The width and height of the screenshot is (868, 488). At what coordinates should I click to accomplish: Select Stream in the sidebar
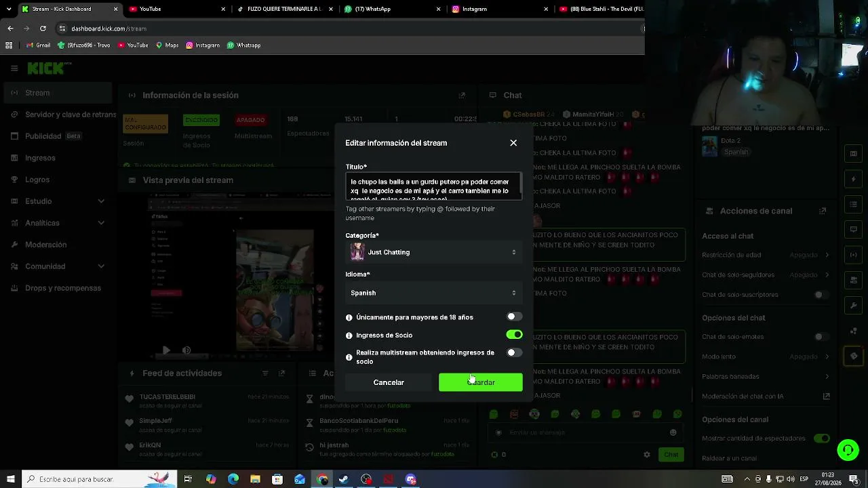point(58,93)
